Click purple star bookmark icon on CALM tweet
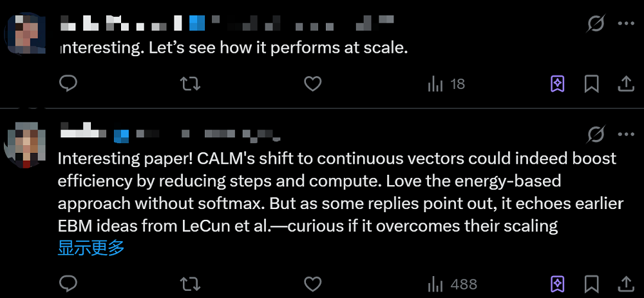The height and width of the screenshot is (298, 644). (x=558, y=284)
